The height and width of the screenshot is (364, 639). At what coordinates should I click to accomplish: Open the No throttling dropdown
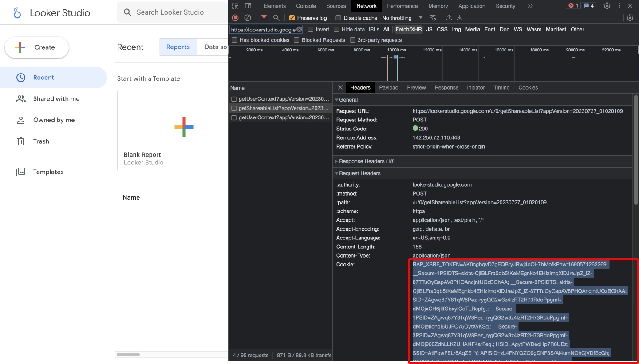[x=402, y=18]
